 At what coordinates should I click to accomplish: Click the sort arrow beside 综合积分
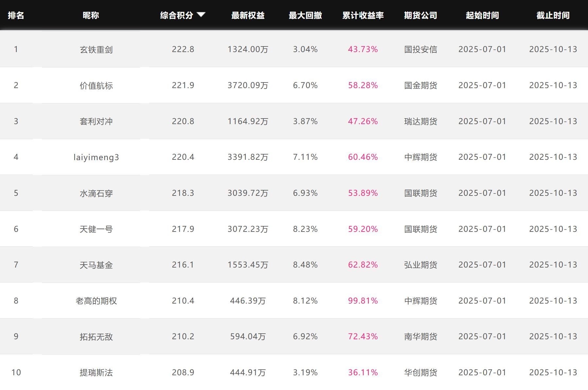(x=201, y=14)
